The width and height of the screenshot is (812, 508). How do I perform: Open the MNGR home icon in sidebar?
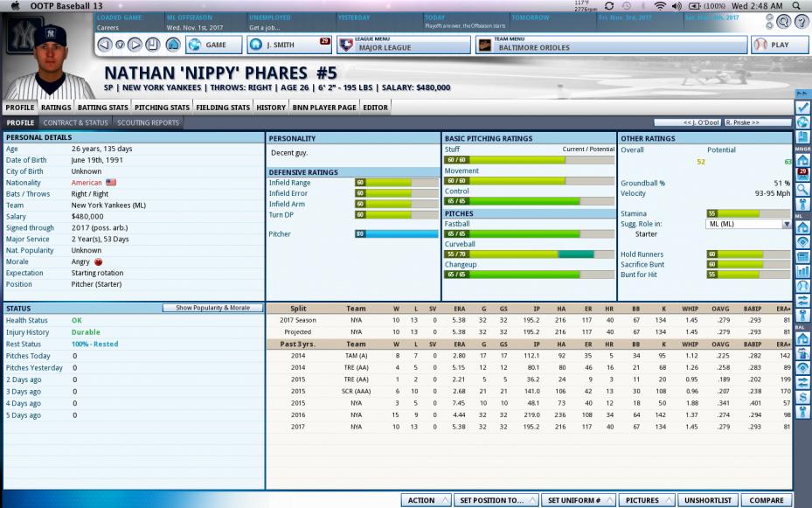point(802,159)
